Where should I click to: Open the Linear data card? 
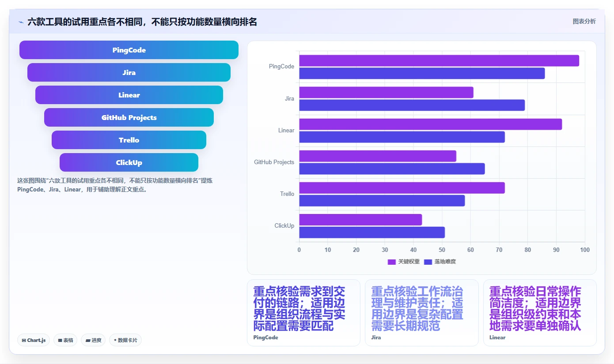[540, 313]
